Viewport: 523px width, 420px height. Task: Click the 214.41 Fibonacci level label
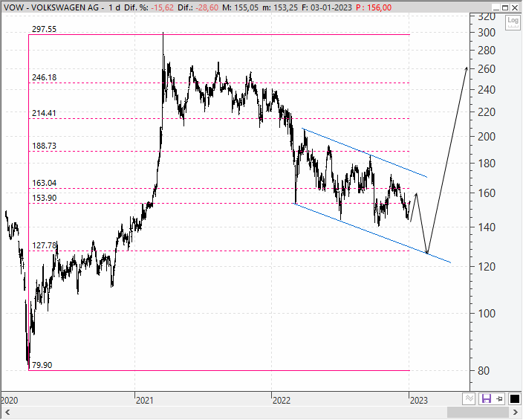coord(44,113)
